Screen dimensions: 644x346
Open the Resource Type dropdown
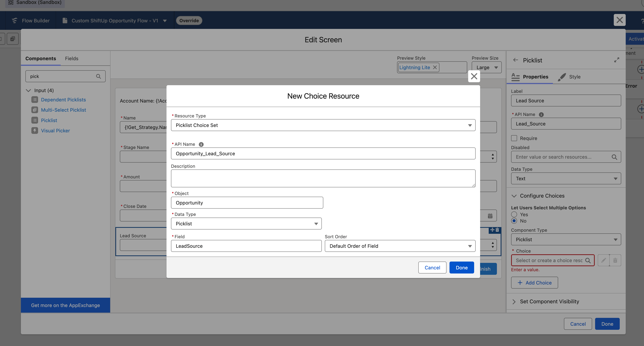tap(323, 125)
